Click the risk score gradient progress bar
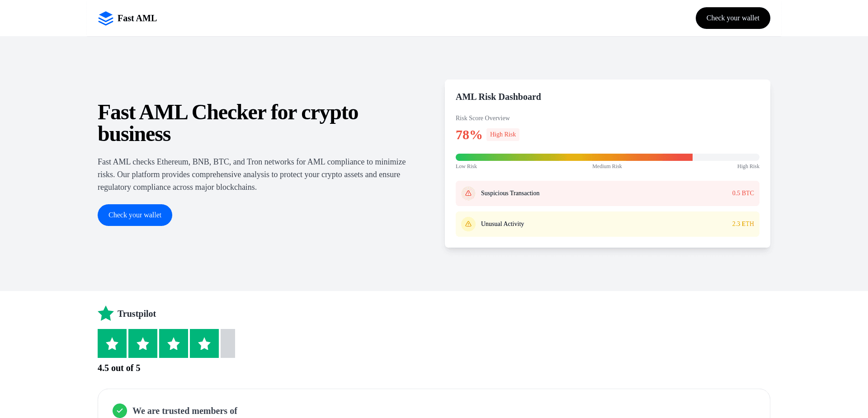 [x=607, y=157]
